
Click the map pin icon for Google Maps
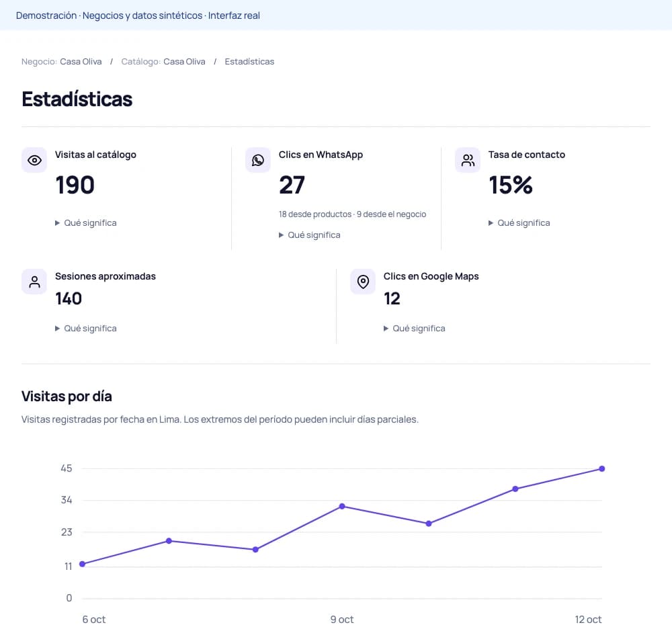coord(363,282)
